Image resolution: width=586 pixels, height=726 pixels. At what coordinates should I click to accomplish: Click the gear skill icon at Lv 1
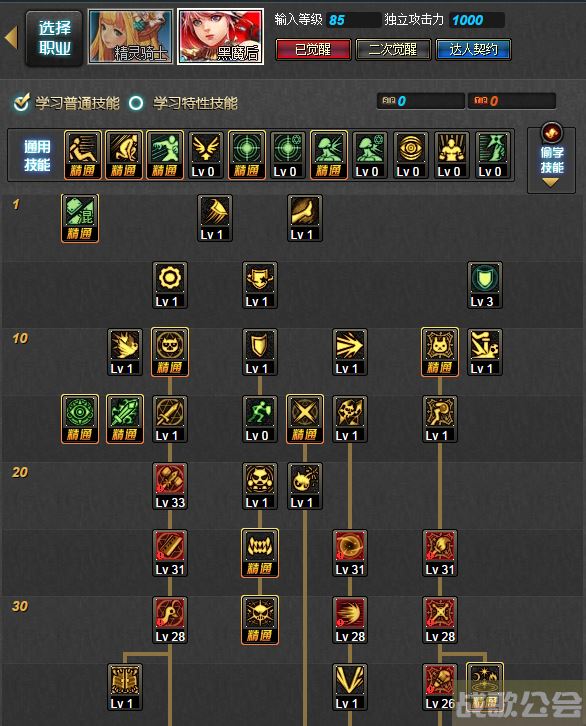(x=170, y=285)
